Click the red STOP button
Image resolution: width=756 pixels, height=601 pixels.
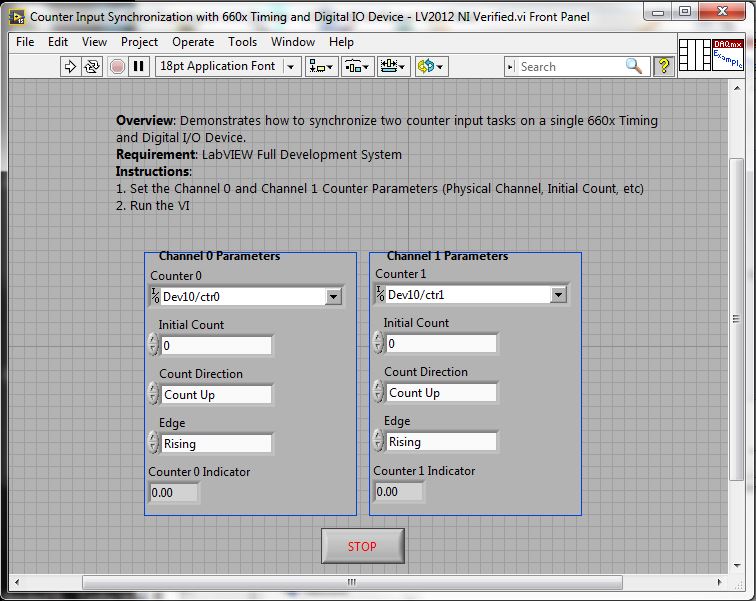[x=363, y=546]
